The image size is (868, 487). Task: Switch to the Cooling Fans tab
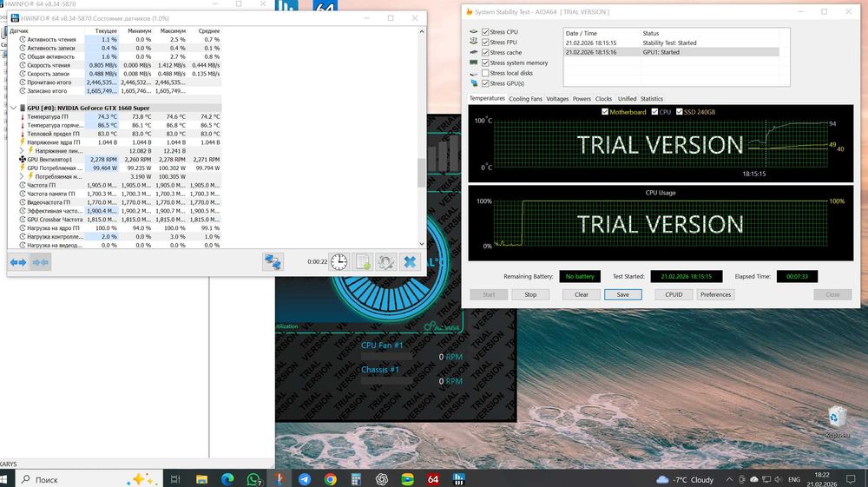tap(525, 99)
